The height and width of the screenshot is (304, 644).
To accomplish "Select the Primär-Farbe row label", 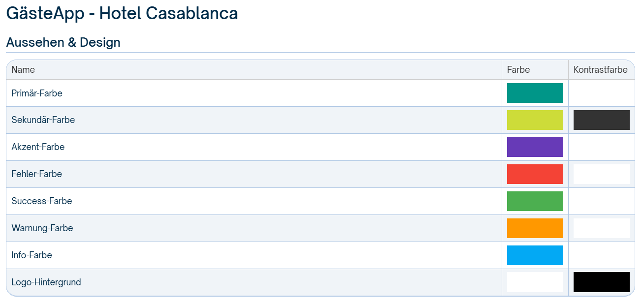I will 37,93.
